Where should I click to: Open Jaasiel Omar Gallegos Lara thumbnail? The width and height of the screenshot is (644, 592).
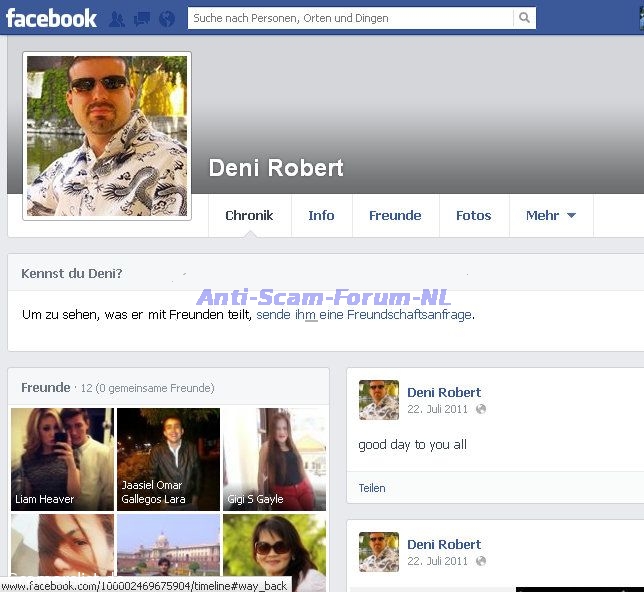(168, 459)
